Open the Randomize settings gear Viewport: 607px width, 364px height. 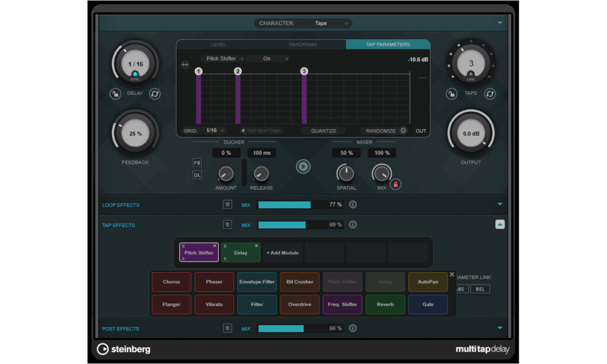pyautogui.click(x=403, y=130)
